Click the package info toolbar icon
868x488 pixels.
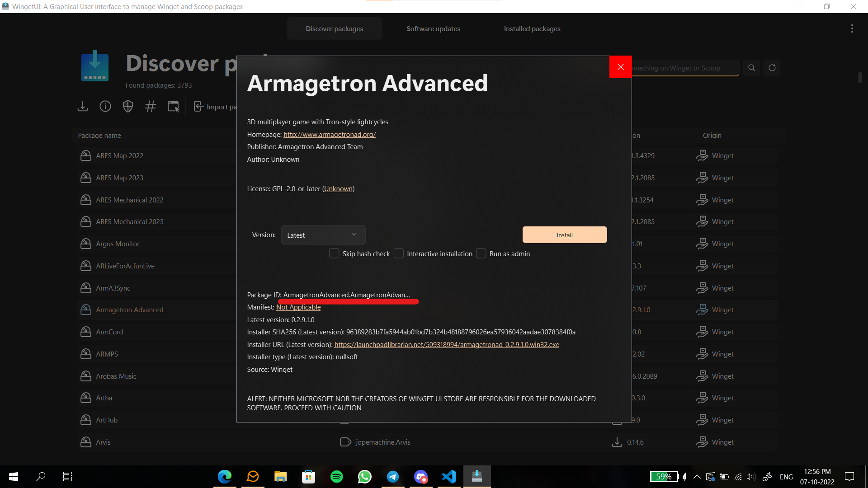(105, 107)
